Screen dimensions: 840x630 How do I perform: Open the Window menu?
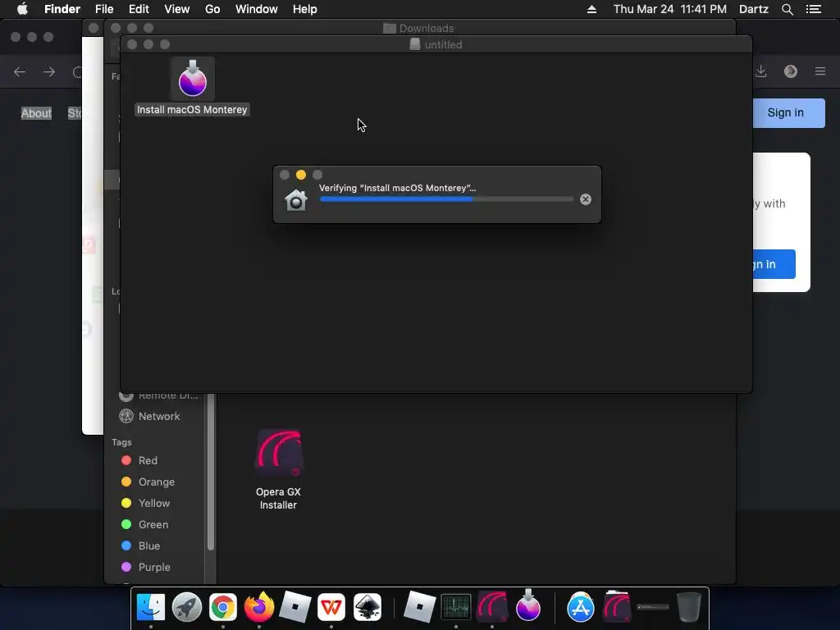(257, 9)
